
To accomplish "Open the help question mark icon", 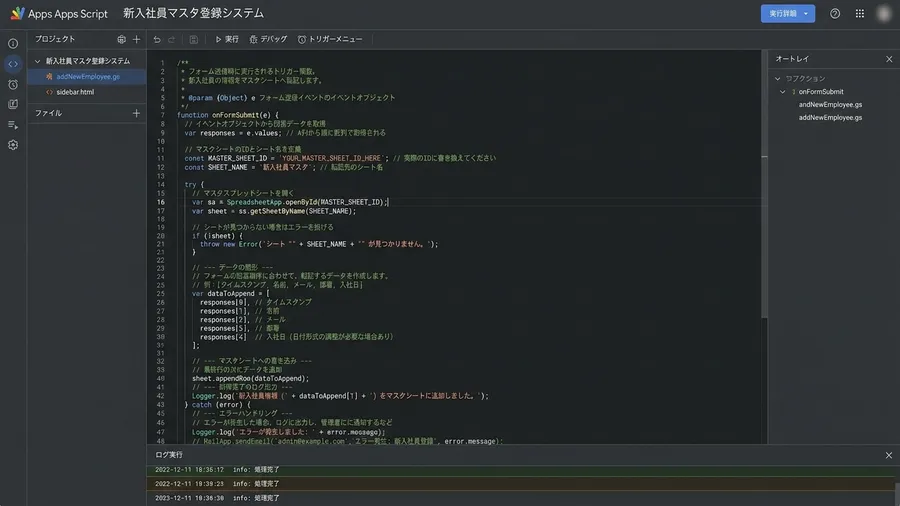I will click(x=835, y=14).
